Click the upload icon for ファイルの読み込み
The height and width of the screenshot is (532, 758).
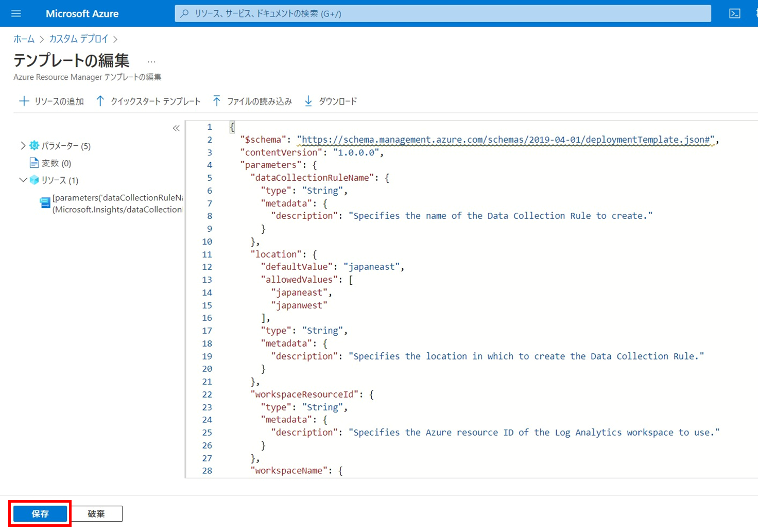[x=217, y=101]
